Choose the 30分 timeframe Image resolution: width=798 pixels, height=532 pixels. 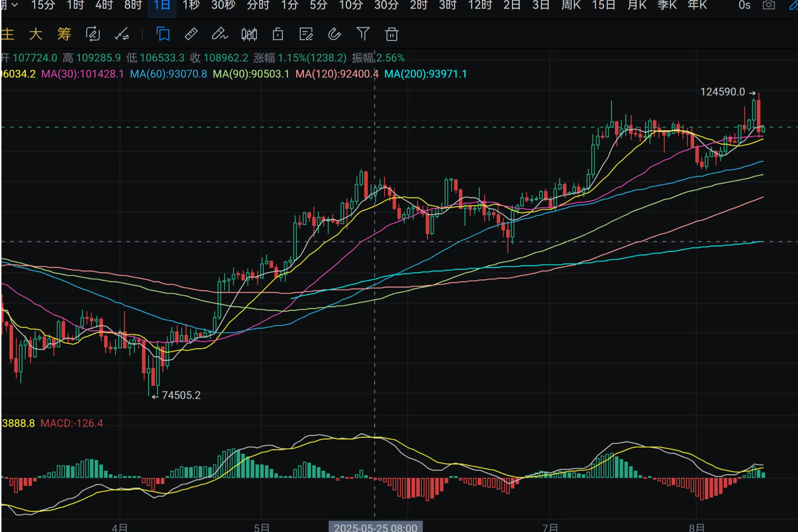click(x=386, y=5)
